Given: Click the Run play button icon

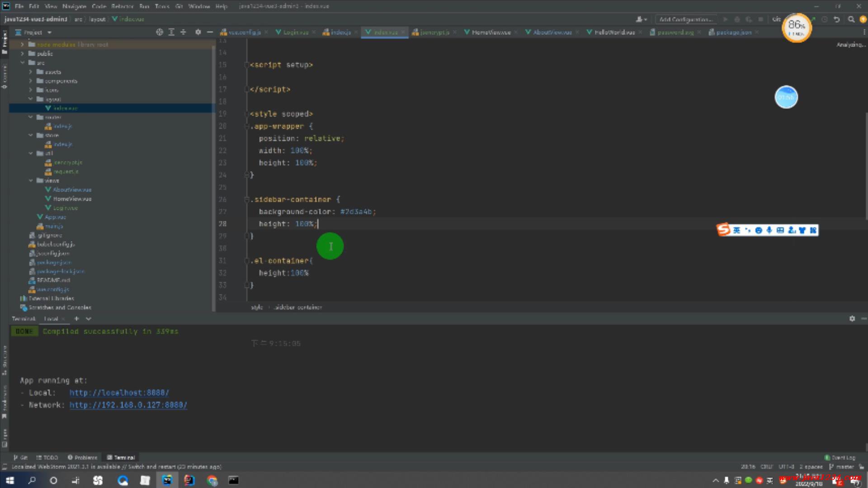Looking at the screenshot, I should click(x=725, y=19).
